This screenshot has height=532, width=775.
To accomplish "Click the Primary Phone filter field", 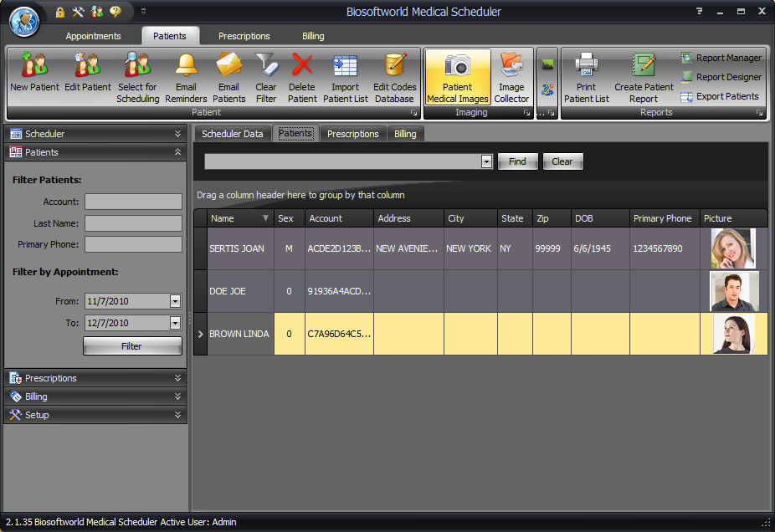I will (133, 244).
